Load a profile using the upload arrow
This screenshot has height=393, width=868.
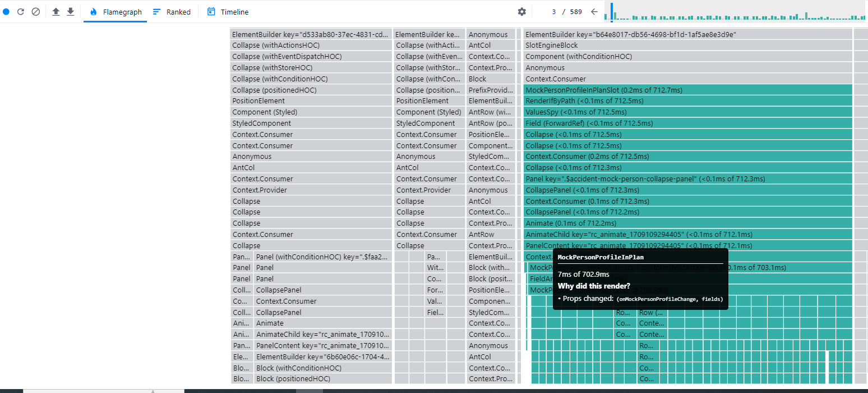(56, 12)
